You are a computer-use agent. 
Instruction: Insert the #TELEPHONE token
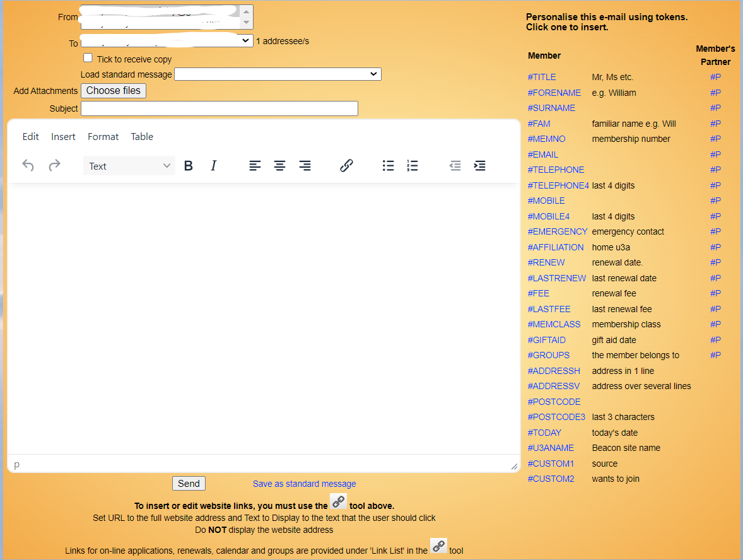tap(556, 170)
